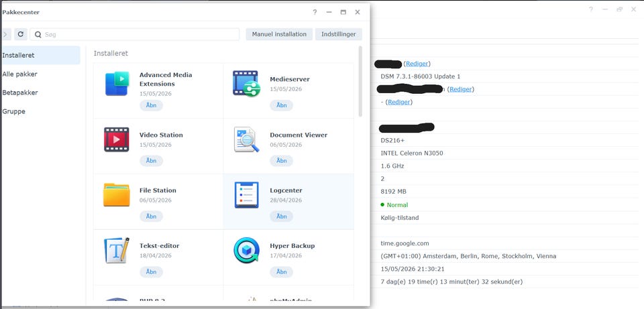Click the Document Viewer package title
The height and width of the screenshot is (309, 644).
(x=299, y=135)
